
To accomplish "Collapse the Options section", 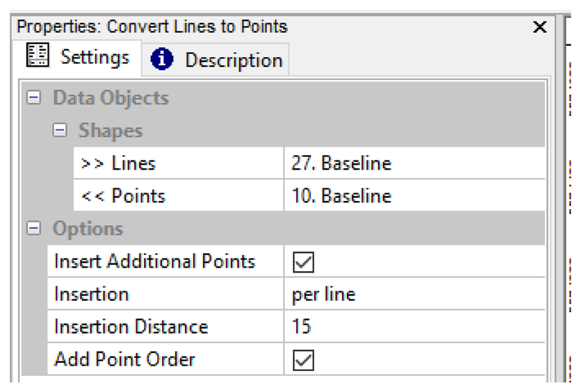I will [x=33, y=229].
